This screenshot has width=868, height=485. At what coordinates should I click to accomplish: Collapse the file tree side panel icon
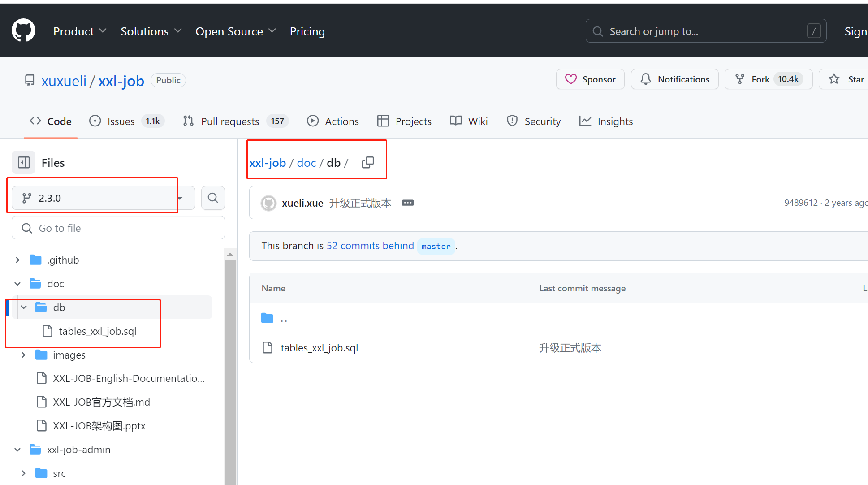coord(23,163)
